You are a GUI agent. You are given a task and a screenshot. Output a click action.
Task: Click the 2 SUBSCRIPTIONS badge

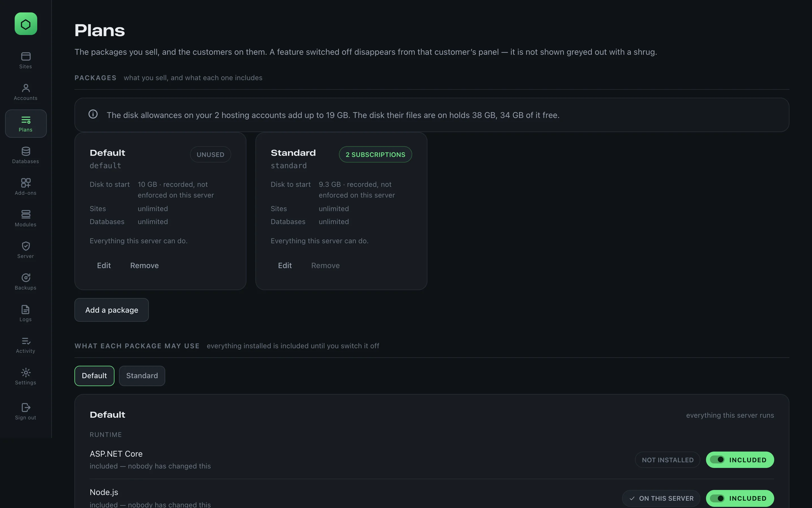coord(376,155)
